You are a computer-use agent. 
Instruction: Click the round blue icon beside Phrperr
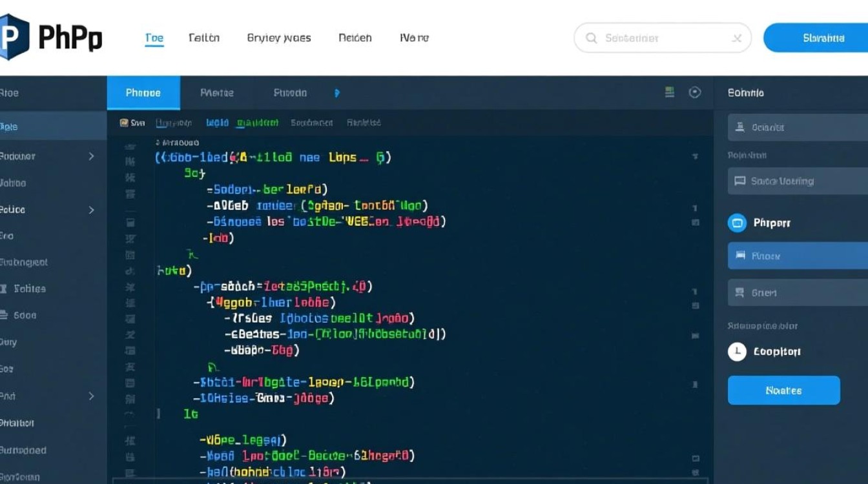click(737, 223)
